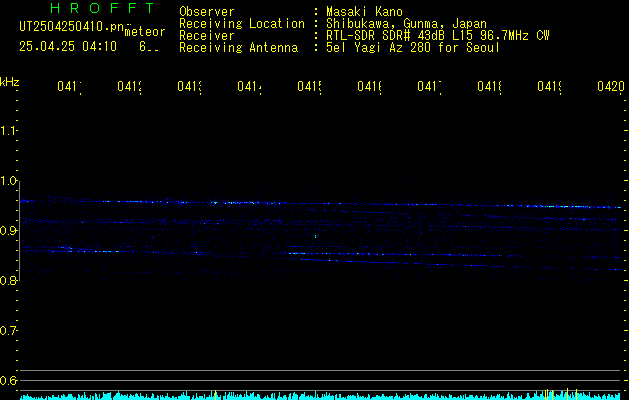Select the filename UT2504250410.pn text

(72, 27)
